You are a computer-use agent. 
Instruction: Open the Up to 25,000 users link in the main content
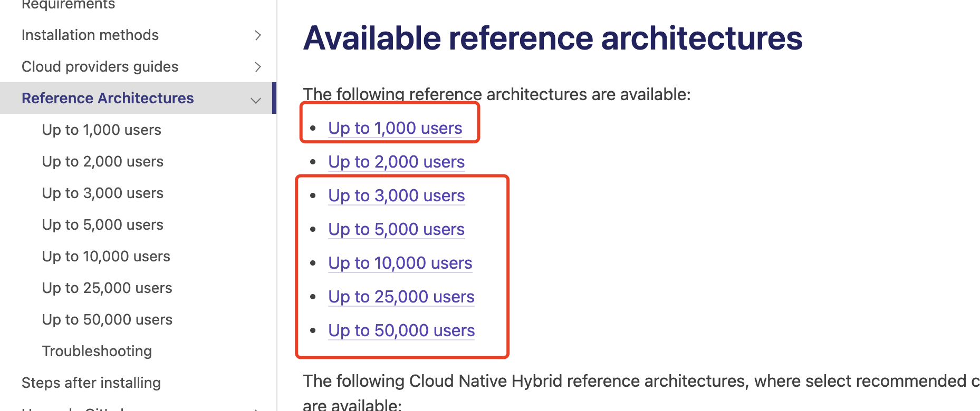click(x=401, y=297)
